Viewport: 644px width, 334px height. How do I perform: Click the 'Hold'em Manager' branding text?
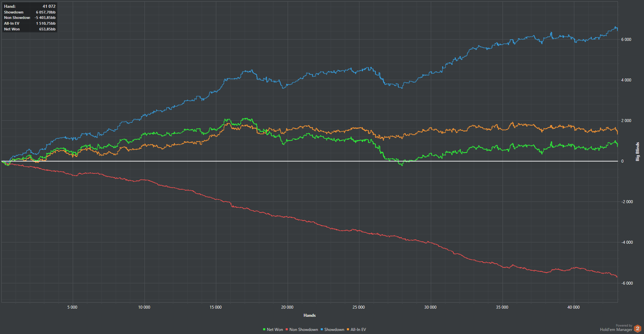coord(616,330)
